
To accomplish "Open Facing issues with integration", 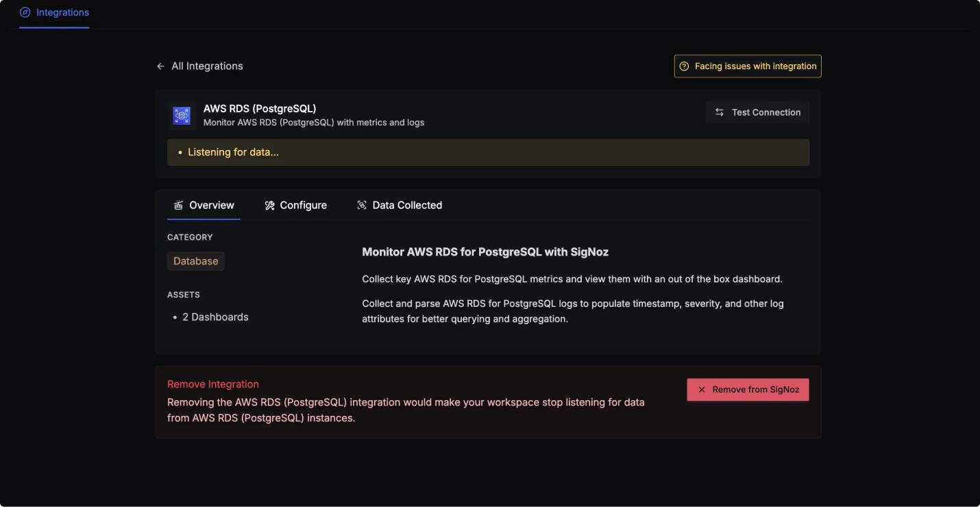I will click(x=748, y=66).
